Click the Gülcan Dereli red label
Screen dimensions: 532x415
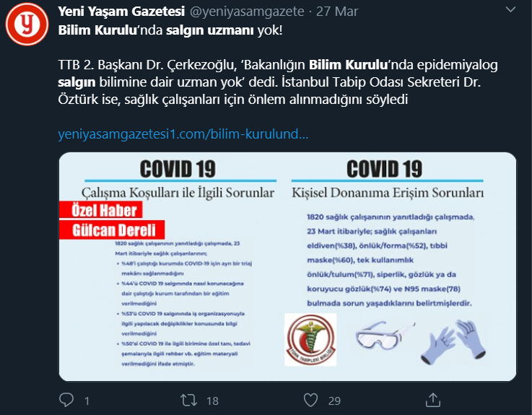coord(112,230)
